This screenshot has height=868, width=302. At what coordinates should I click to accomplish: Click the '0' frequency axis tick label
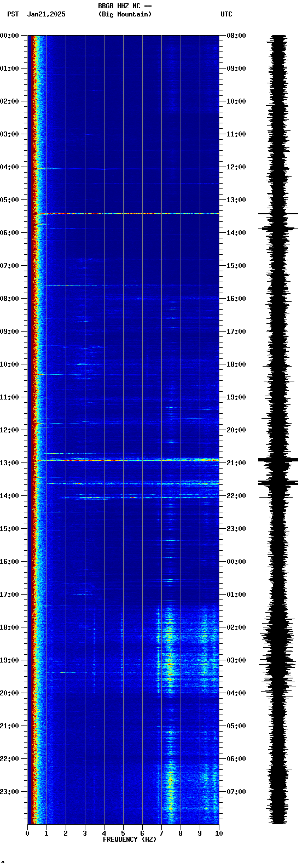tap(27, 833)
